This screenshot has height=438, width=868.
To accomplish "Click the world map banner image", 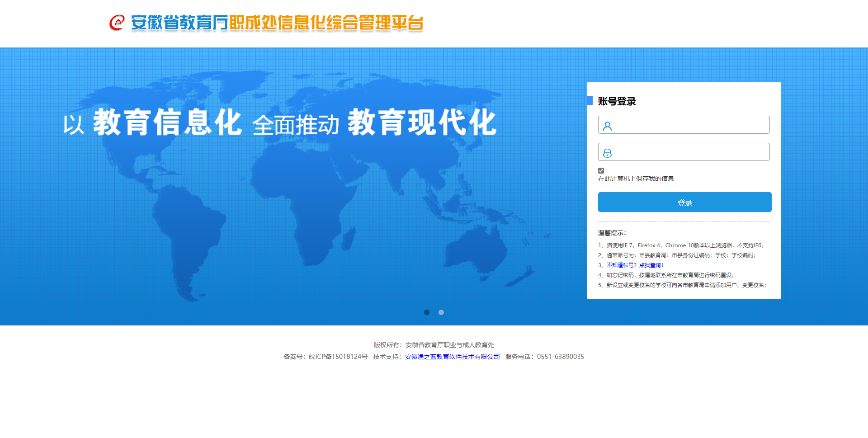I will click(x=294, y=217).
